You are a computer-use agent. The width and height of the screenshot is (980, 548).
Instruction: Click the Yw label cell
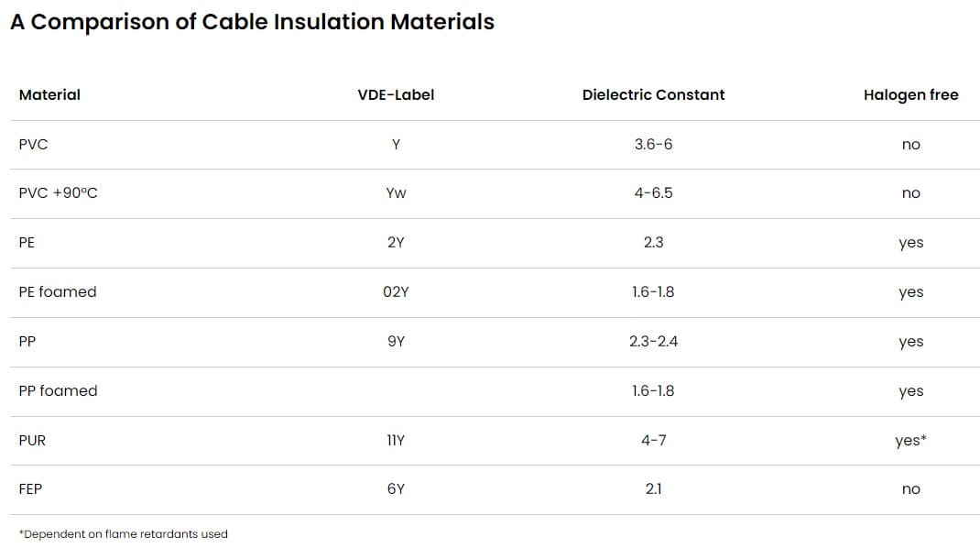[396, 193]
